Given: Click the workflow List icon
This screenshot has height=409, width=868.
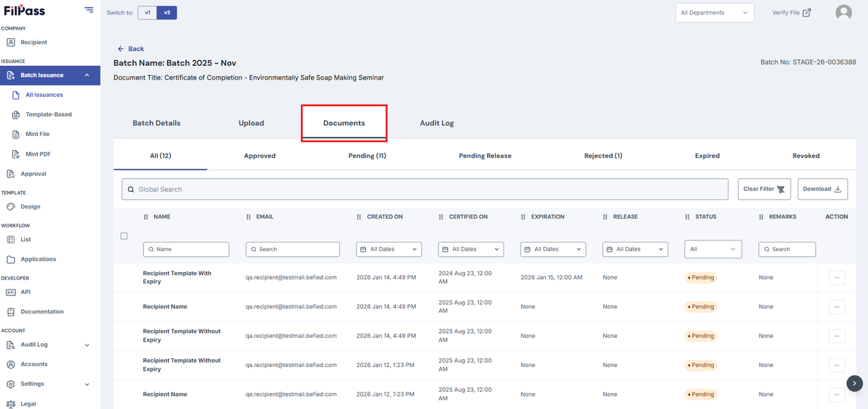Looking at the screenshot, I should pos(11,239).
